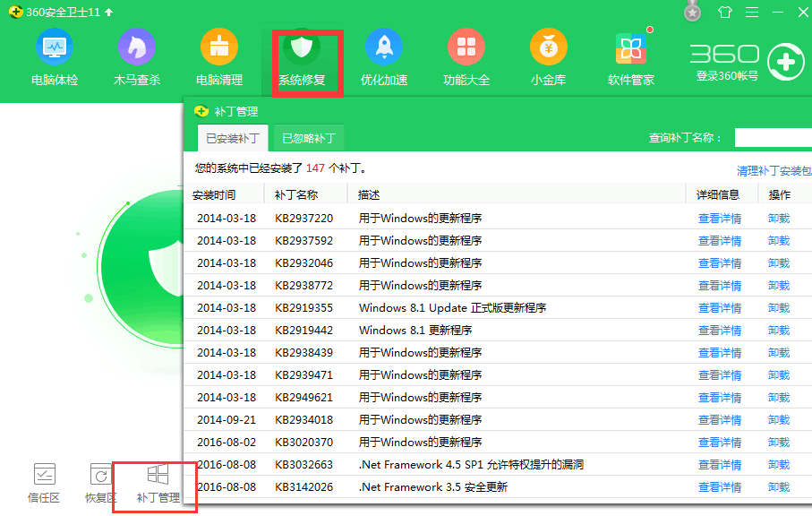The width and height of the screenshot is (812, 516).
Task: Open 优化加速 rocket icon
Action: 384,47
